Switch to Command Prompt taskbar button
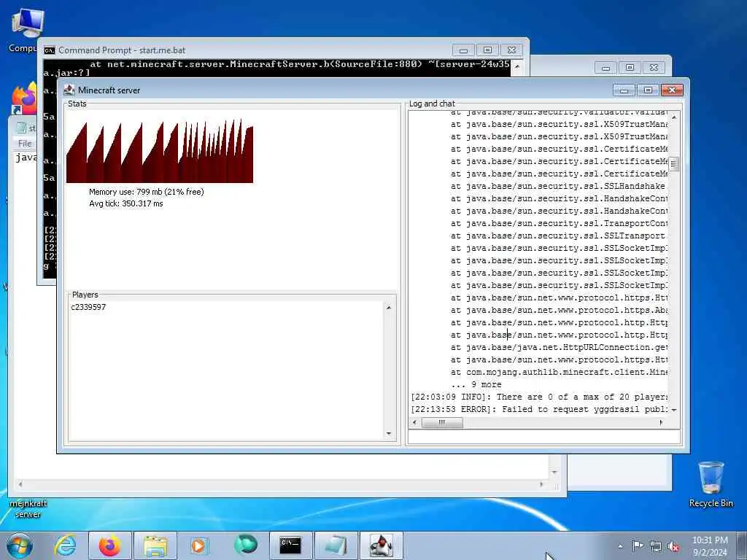 tap(290, 545)
